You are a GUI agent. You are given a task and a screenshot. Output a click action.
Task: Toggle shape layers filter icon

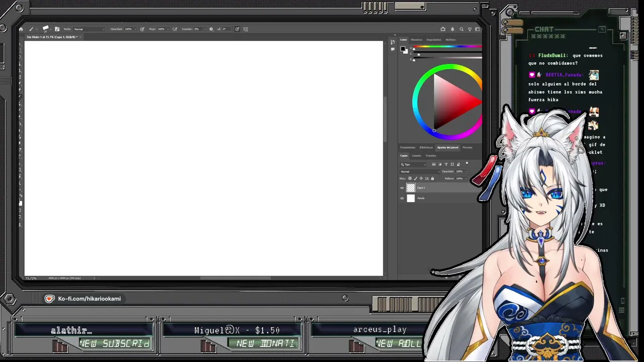(x=452, y=164)
